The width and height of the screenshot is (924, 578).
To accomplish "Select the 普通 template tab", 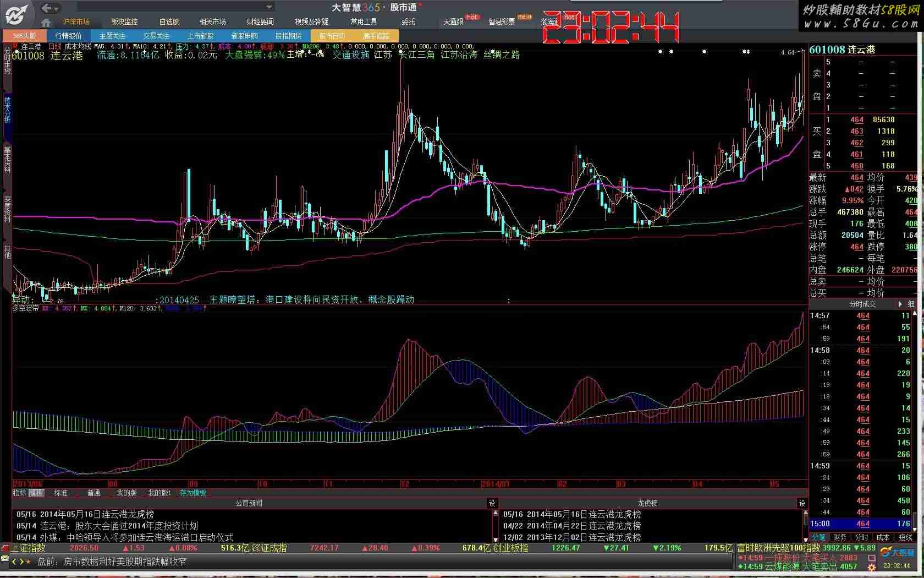I will (x=94, y=493).
